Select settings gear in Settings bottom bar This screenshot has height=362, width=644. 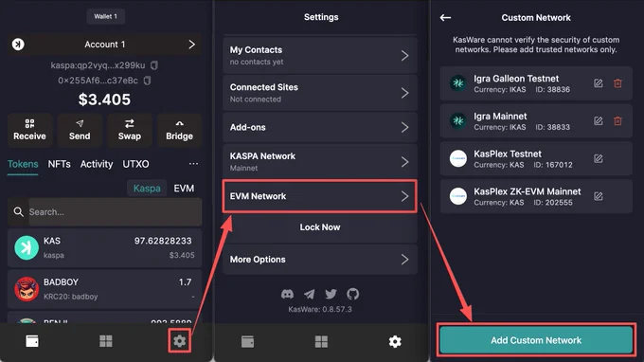pos(395,341)
